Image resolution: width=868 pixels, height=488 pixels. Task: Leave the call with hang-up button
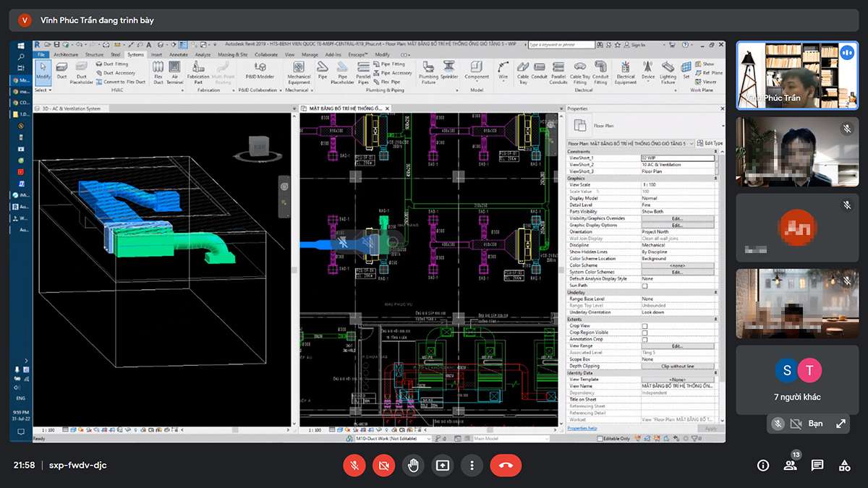[x=506, y=465]
